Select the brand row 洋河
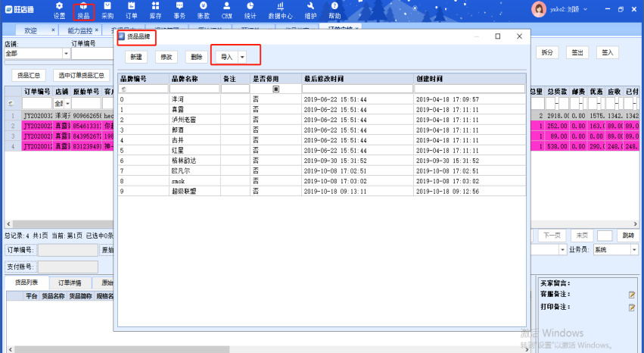This screenshot has height=353, width=644. (x=322, y=99)
